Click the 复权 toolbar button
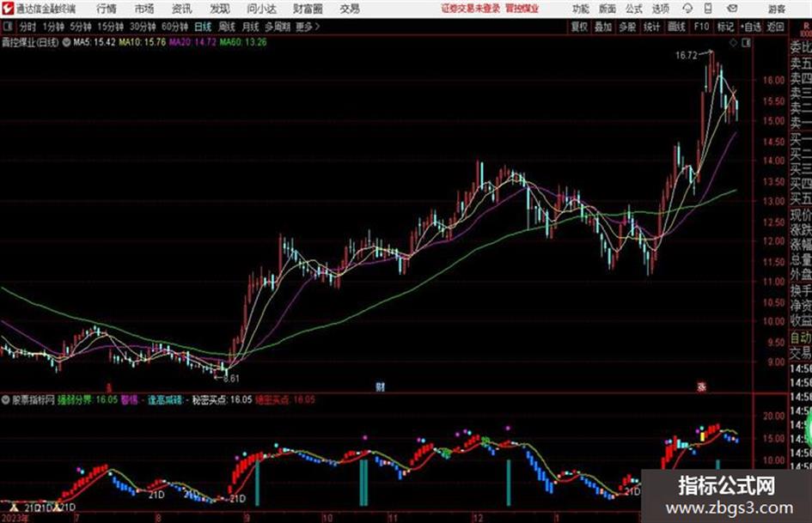The image size is (812, 523). [x=579, y=27]
